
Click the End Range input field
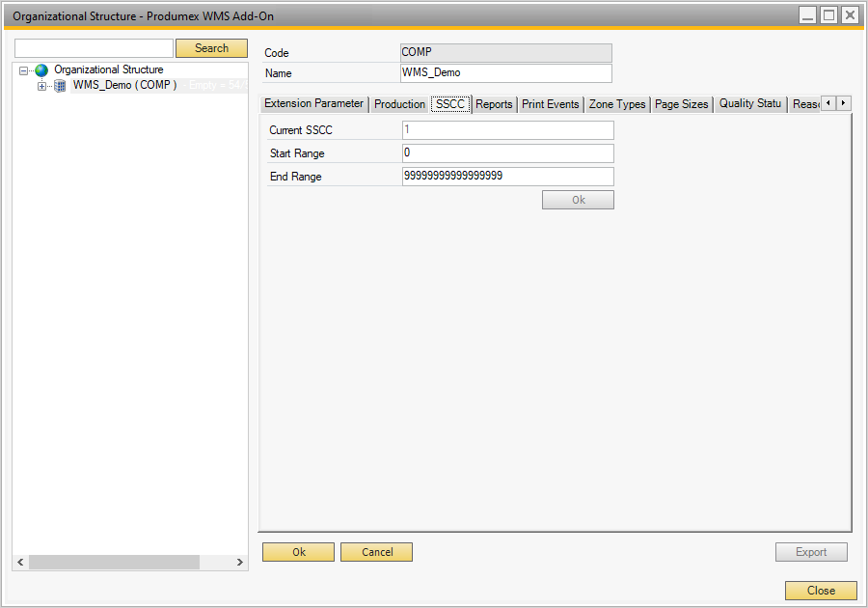coord(507,177)
